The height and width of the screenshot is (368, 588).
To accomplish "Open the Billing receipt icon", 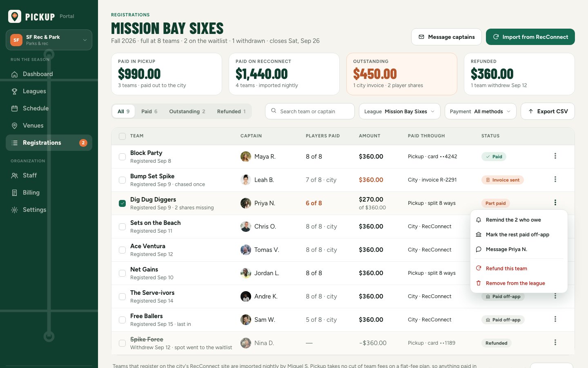I will pos(15,193).
